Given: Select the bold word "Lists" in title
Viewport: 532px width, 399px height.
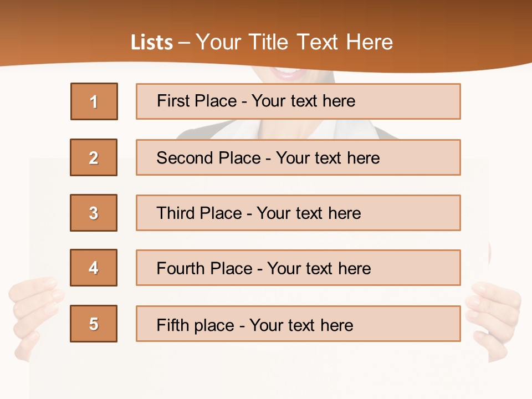Looking at the screenshot, I should pyautogui.click(x=152, y=43).
